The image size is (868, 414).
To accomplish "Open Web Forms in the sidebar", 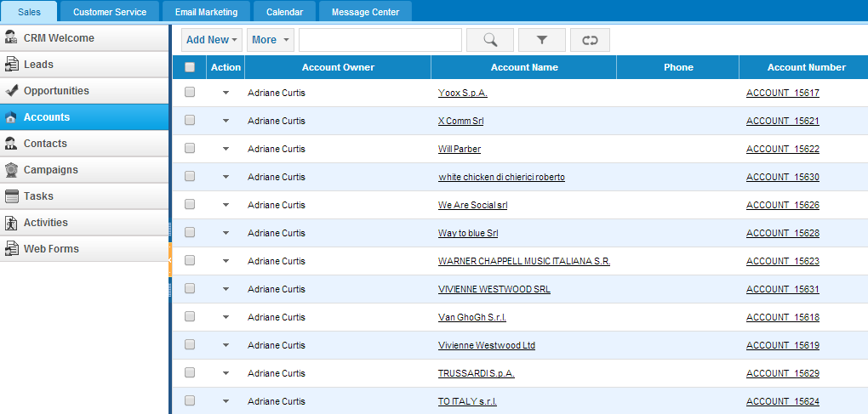I will (x=84, y=249).
